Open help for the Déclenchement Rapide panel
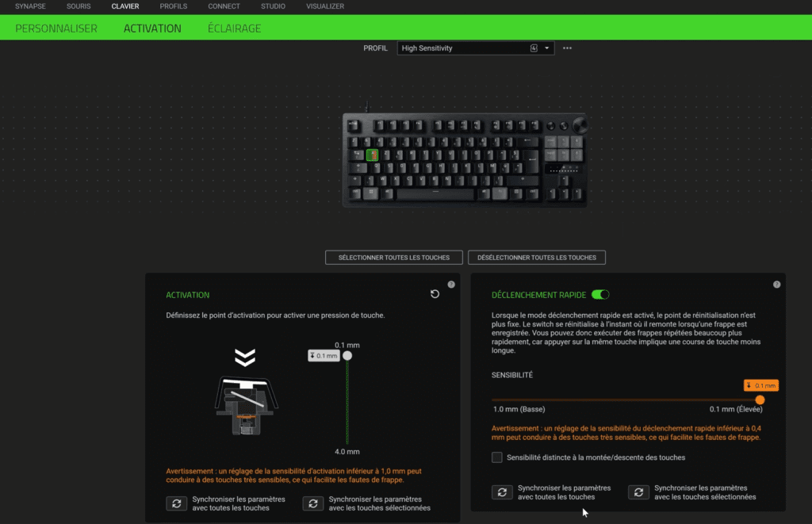 [776, 285]
